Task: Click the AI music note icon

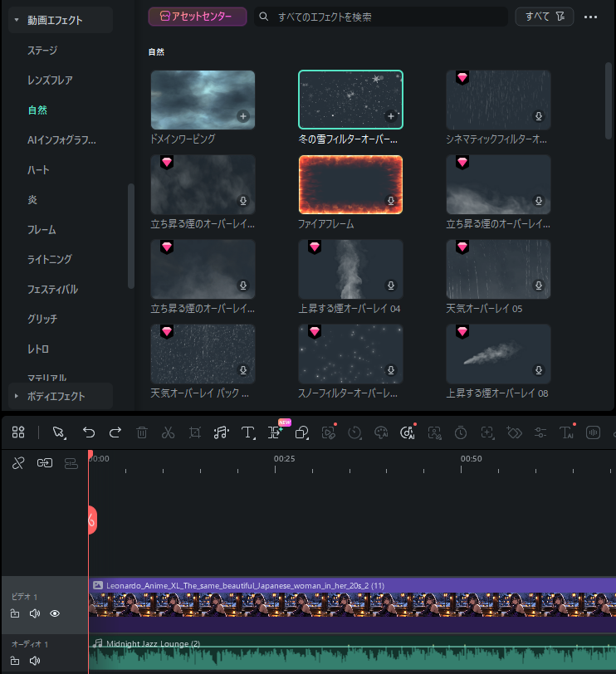Action: click(x=408, y=432)
